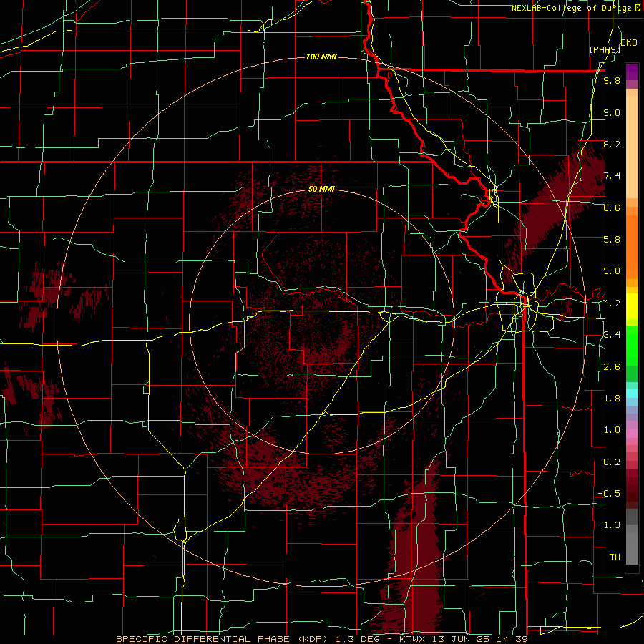
Task: Click the 4.2 value on color scale
Action: point(612,303)
